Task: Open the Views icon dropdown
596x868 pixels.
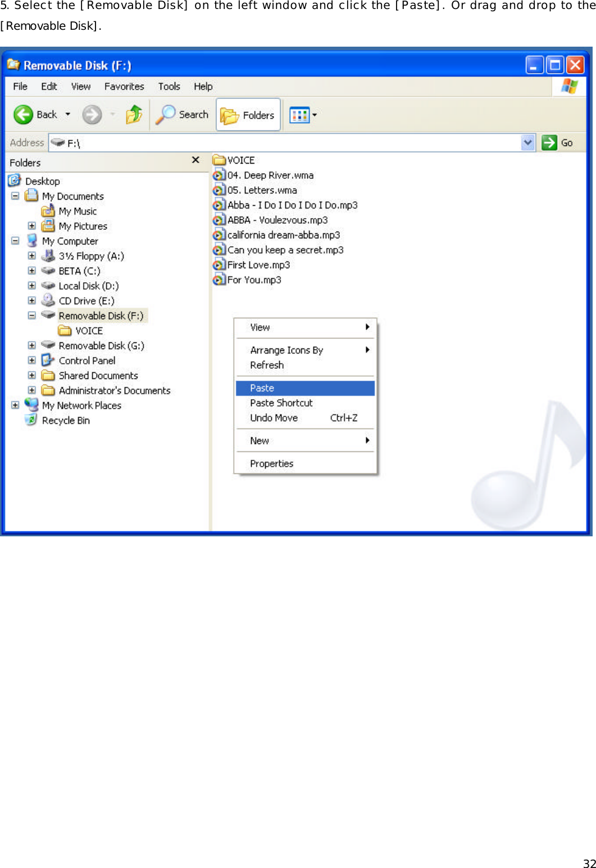Action: (x=303, y=115)
